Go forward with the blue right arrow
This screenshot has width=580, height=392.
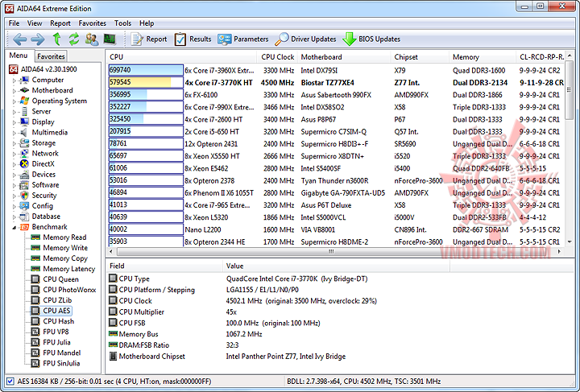click(37, 39)
